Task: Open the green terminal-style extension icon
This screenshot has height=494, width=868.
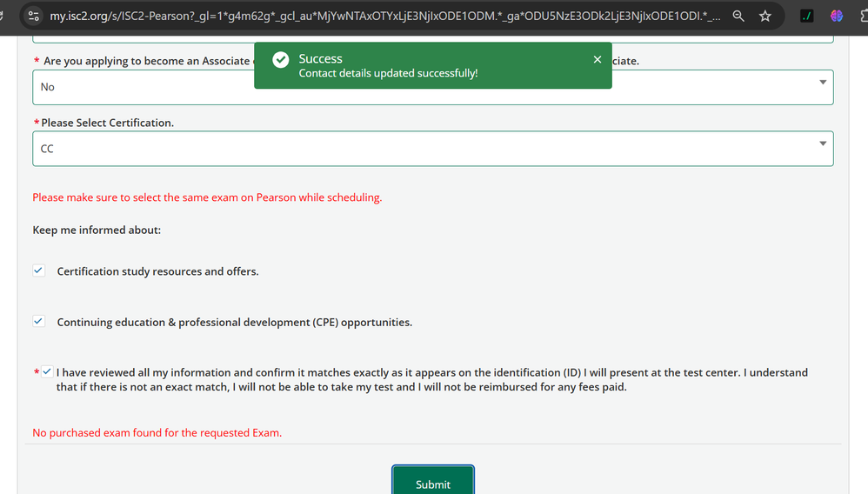Action: point(807,16)
